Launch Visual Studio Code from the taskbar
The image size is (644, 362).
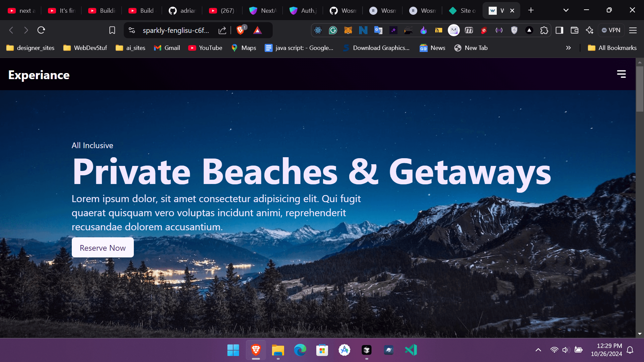pyautogui.click(x=411, y=350)
